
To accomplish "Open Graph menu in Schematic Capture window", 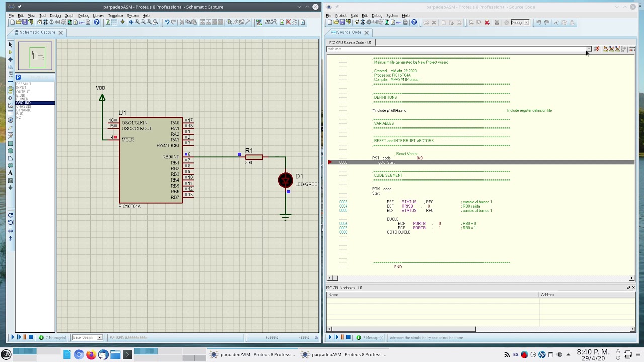I will (69, 16).
